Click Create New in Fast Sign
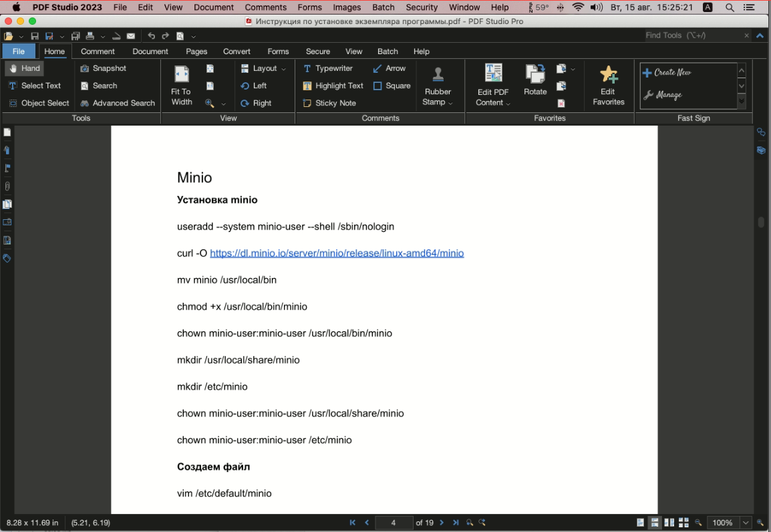This screenshot has width=771, height=532. pos(667,72)
